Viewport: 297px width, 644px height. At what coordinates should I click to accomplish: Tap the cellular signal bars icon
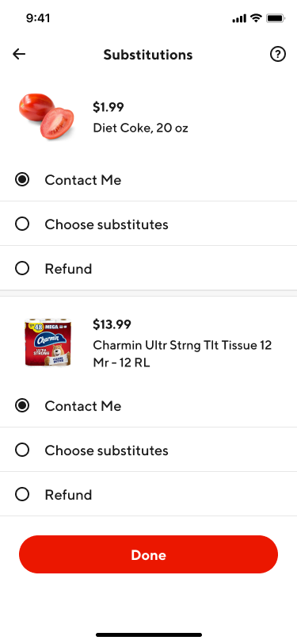[239, 18]
